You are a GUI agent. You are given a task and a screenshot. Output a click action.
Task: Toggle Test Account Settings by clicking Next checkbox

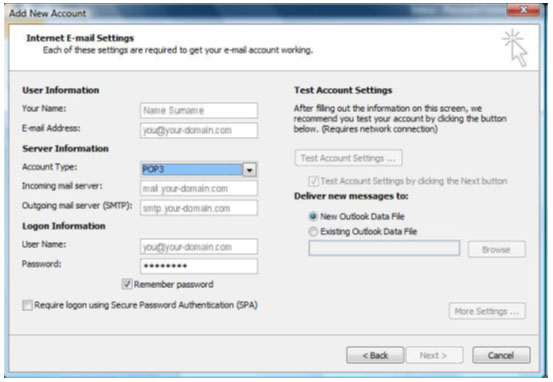[x=313, y=181]
